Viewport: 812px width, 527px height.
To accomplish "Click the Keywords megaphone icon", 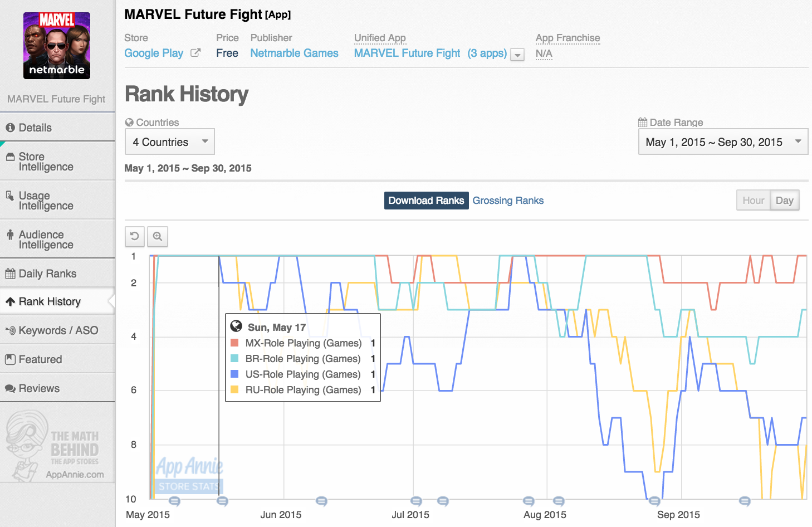I will [10, 330].
